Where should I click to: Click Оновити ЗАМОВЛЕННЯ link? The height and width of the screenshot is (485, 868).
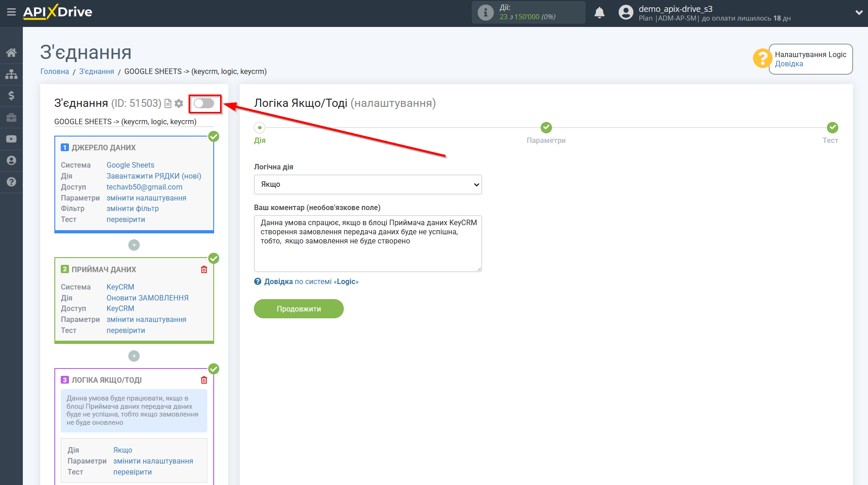point(147,298)
